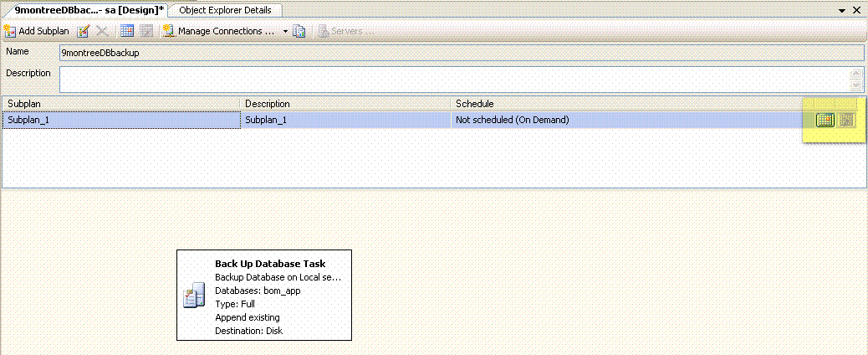Click the remove schedule icon in the Subplan_1 row
Viewport: 868px width, 355px height.
(x=846, y=120)
